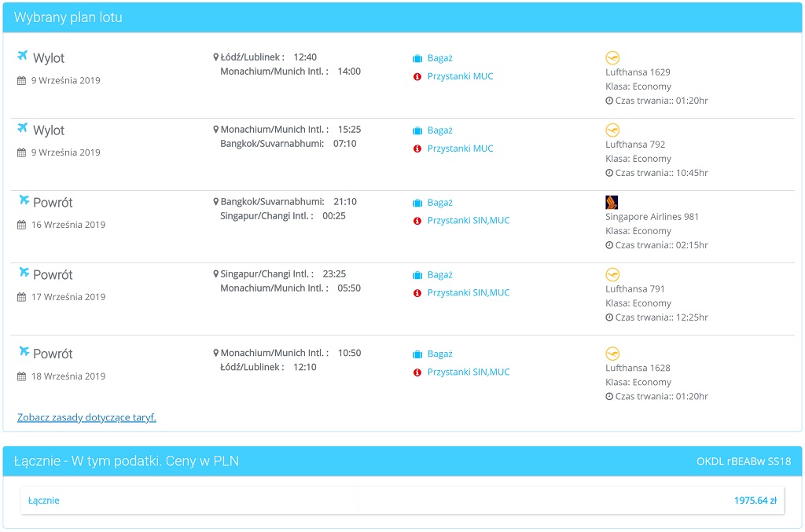Click the Lufthansa logo for flight 1628
Viewport: 805px width, 532px height.
(x=612, y=354)
